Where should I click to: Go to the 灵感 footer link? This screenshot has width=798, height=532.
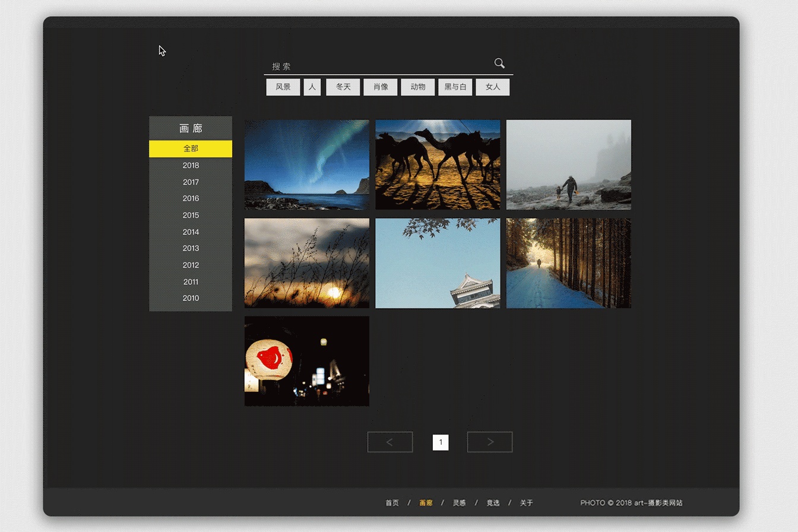click(459, 503)
